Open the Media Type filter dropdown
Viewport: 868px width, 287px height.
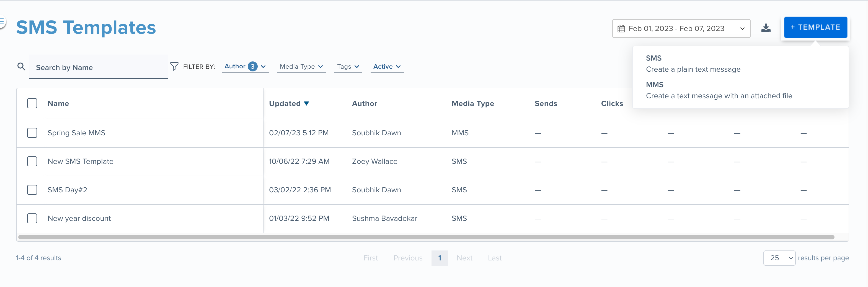coord(301,66)
